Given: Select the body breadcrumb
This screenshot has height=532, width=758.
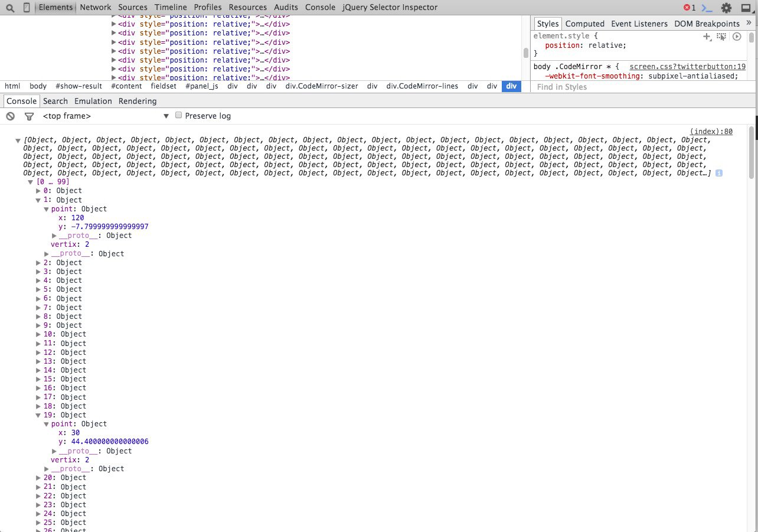Looking at the screenshot, I should tap(38, 86).
